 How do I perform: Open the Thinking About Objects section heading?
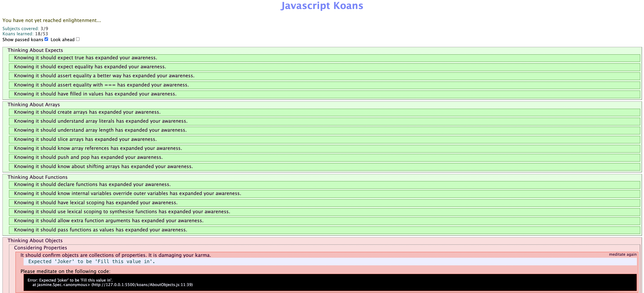click(x=35, y=240)
